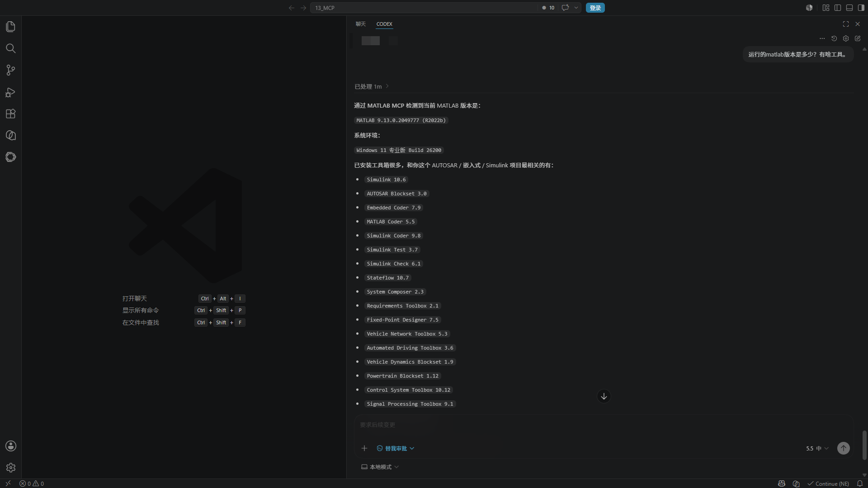
Task: Expand the 已处理 1m section
Action: (x=372, y=86)
